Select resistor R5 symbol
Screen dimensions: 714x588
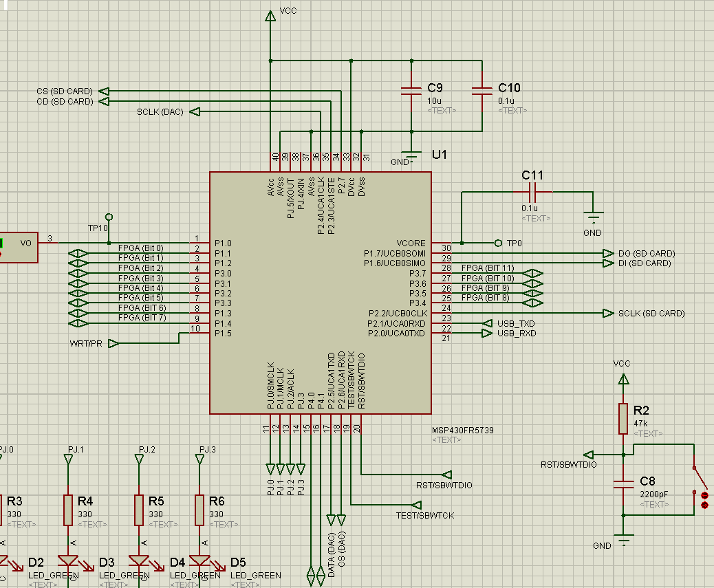coord(139,510)
